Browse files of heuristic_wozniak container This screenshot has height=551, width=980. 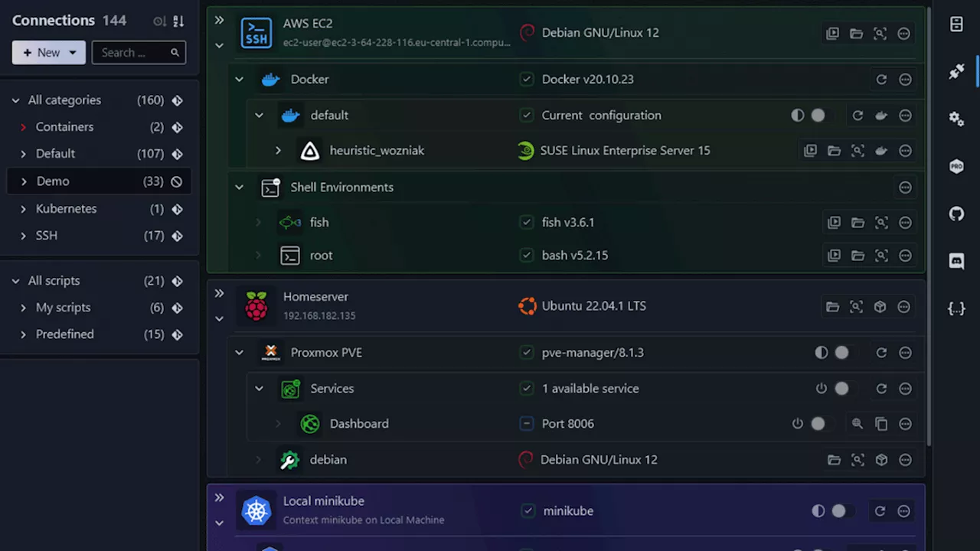[x=834, y=151]
